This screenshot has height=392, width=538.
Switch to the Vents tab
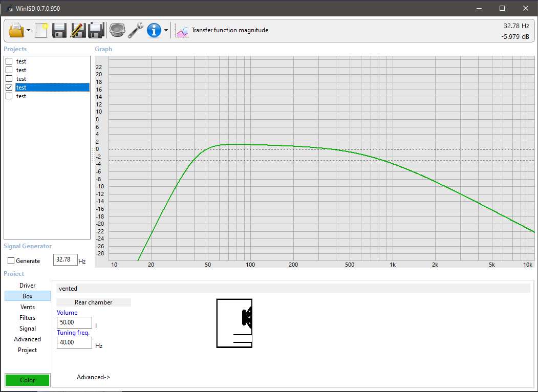[x=28, y=307]
